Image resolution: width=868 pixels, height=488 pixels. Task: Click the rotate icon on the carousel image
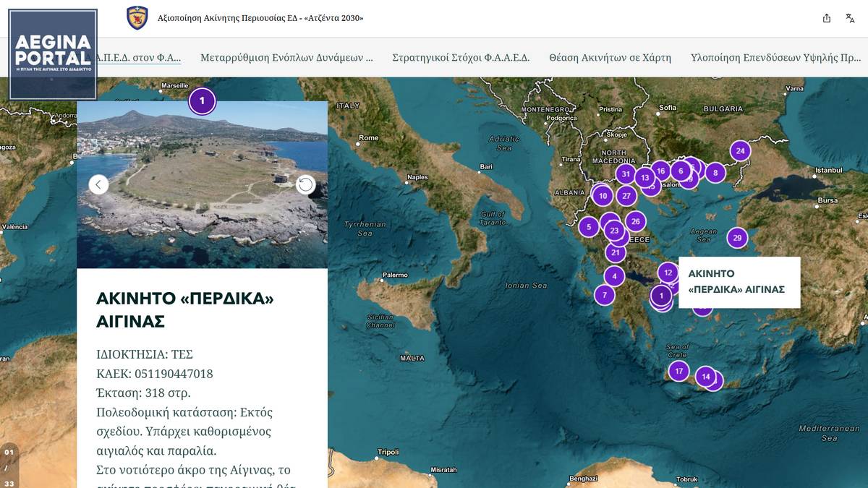coord(305,184)
